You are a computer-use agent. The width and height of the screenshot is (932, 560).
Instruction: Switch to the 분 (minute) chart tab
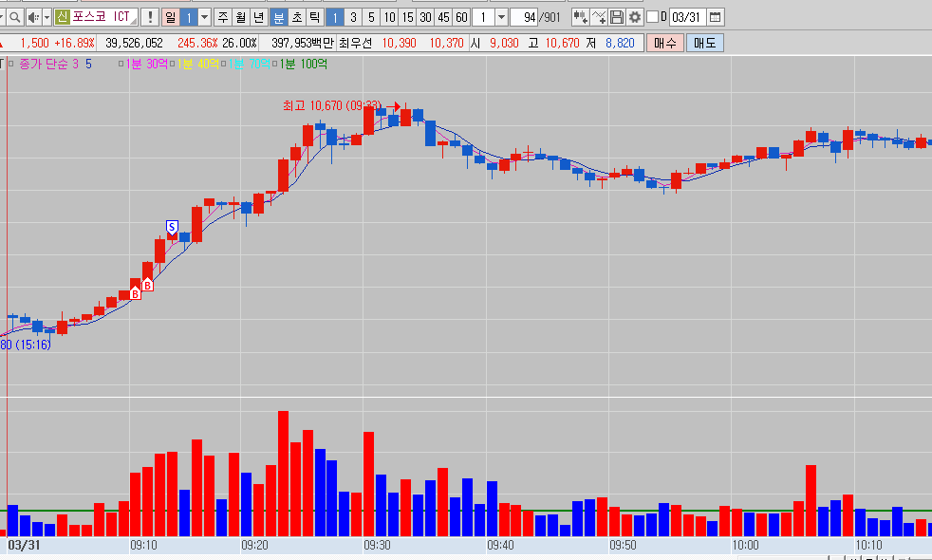click(278, 17)
